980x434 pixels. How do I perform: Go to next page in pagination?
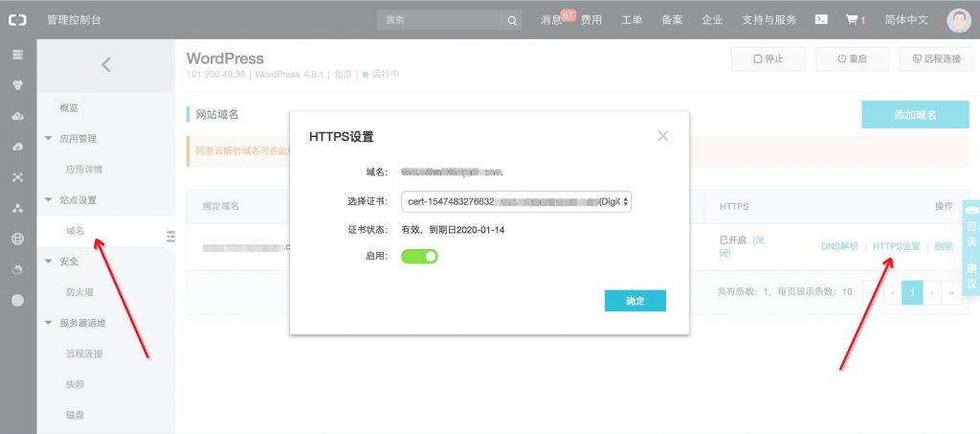932,292
